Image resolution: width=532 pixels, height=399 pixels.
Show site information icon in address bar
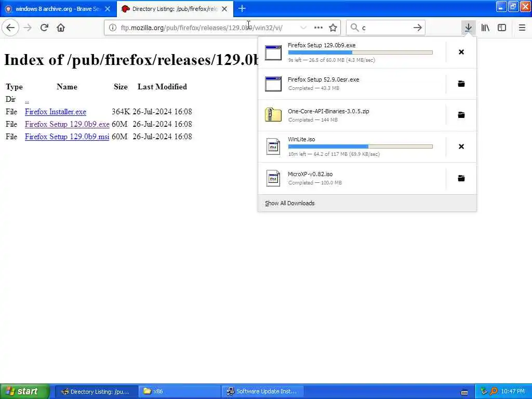(x=112, y=28)
